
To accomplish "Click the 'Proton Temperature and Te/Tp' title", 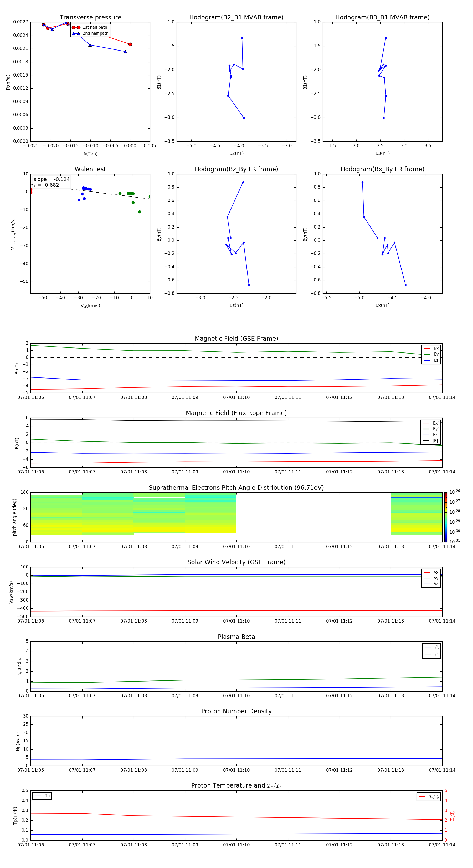I will 236,785.
